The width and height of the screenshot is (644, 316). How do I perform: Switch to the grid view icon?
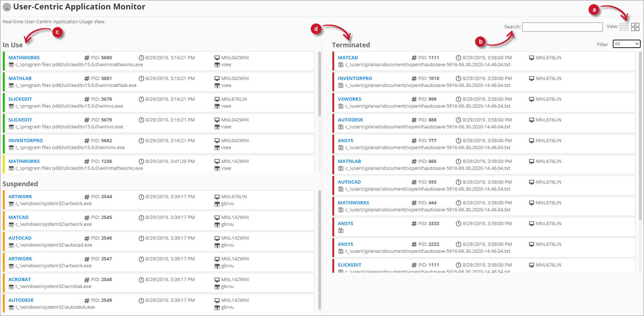[635, 27]
